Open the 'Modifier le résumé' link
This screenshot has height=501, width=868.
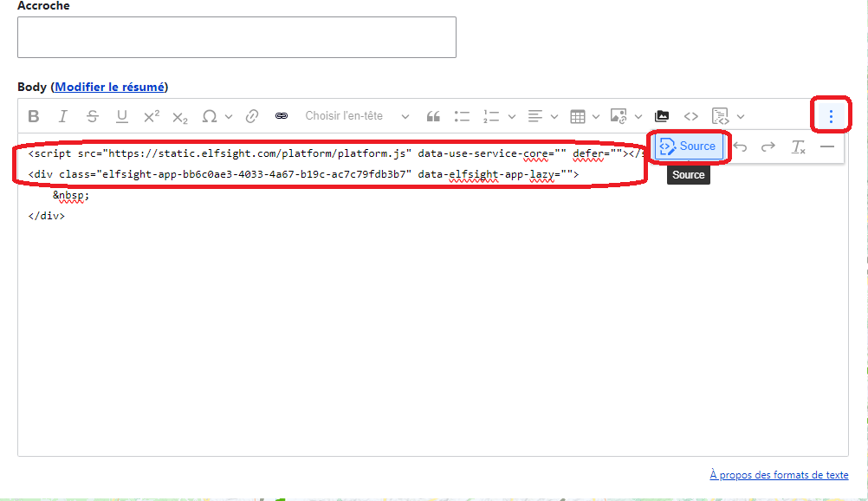tap(108, 87)
